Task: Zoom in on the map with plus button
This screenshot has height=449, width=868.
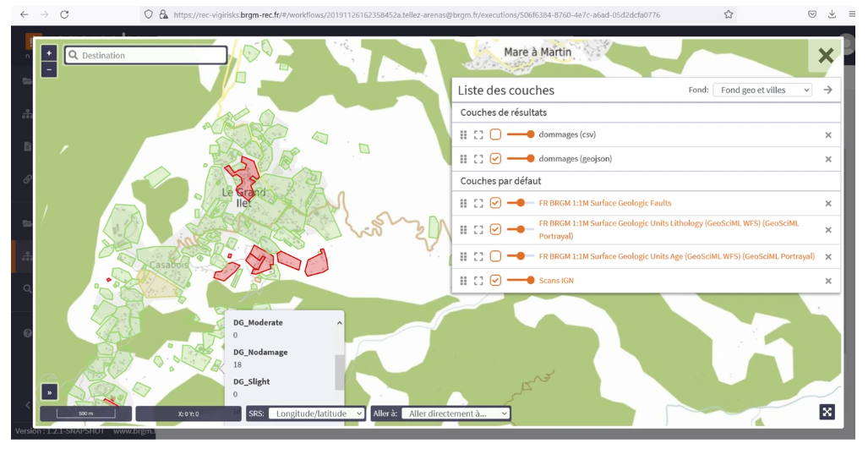Action: [x=49, y=53]
